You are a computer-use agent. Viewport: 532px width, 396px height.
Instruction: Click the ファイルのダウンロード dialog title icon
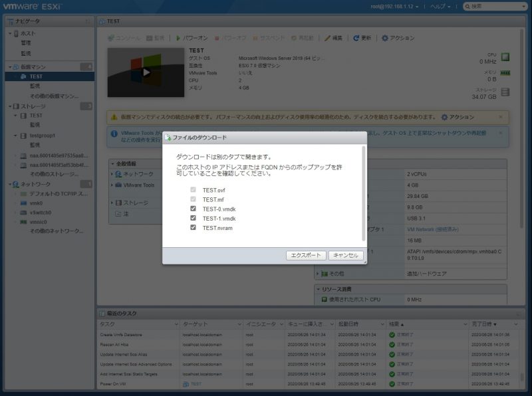coord(168,138)
